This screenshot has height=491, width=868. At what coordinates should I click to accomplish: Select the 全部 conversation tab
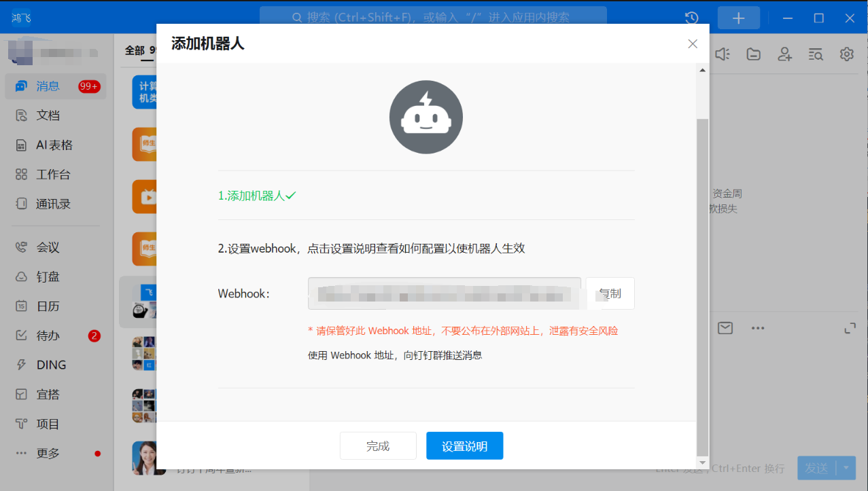[x=135, y=50]
